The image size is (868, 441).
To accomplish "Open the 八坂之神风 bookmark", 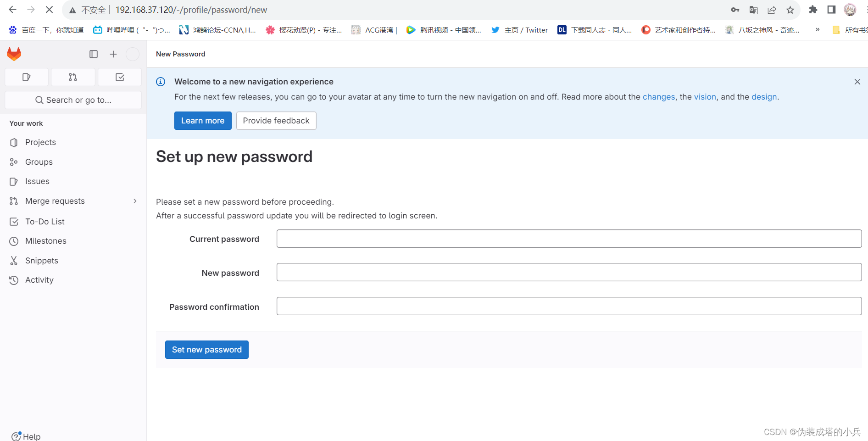I will click(x=762, y=30).
